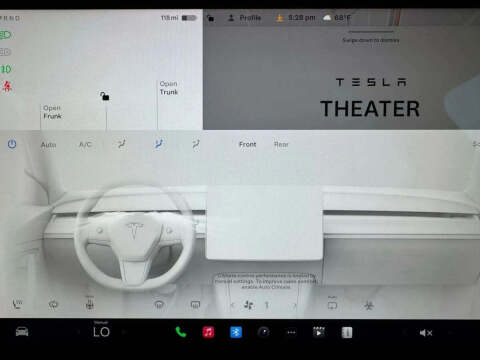Viewport: 480px width, 360px height.
Task: Toggle air recirculation
Action: 332,304
